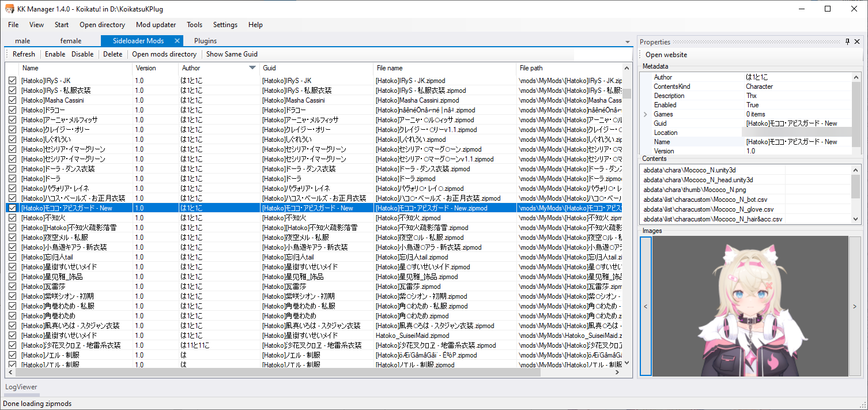Image resolution: width=868 pixels, height=410 pixels.
Task: Open the Tools menu
Action: (x=194, y=25)
